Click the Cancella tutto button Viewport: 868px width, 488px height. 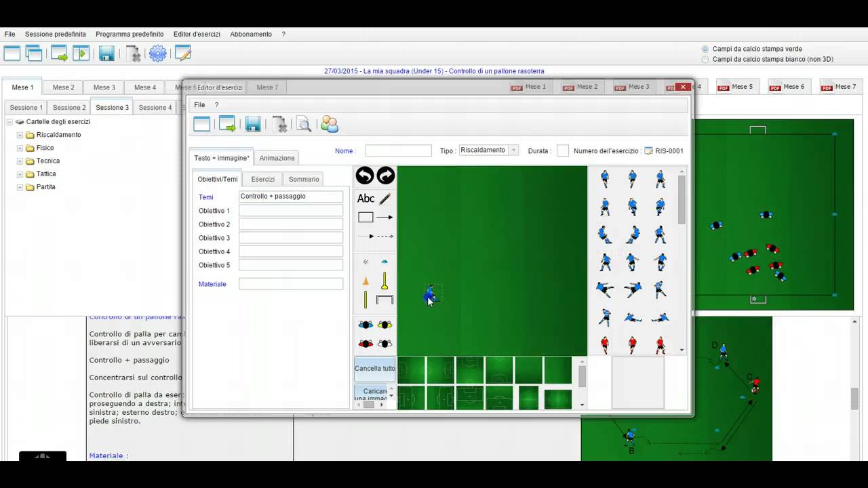coord(374,369)
